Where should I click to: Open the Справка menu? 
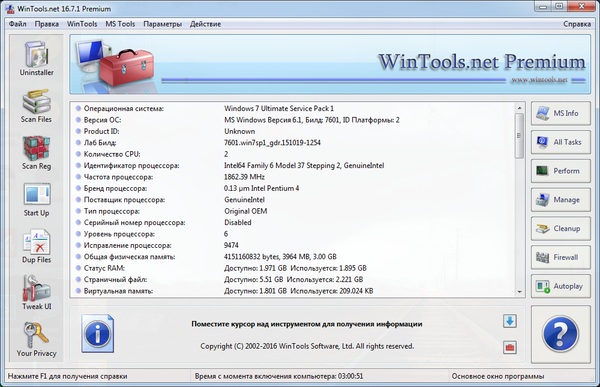tap(577, 24)
